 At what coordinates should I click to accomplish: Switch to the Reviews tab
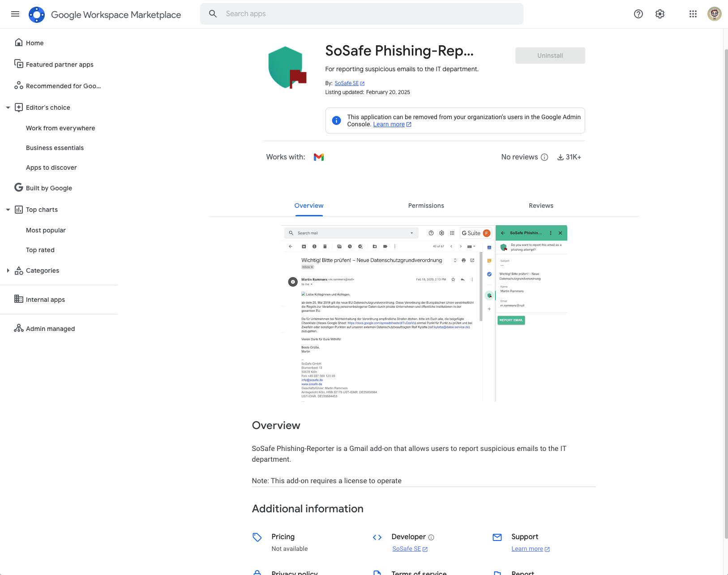[x=541, y=206]
